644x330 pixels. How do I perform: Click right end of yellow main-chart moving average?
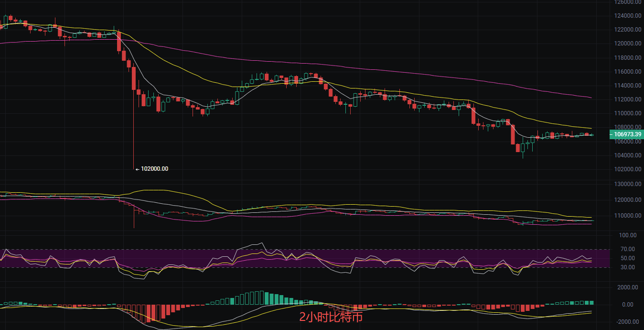(591, 128)
